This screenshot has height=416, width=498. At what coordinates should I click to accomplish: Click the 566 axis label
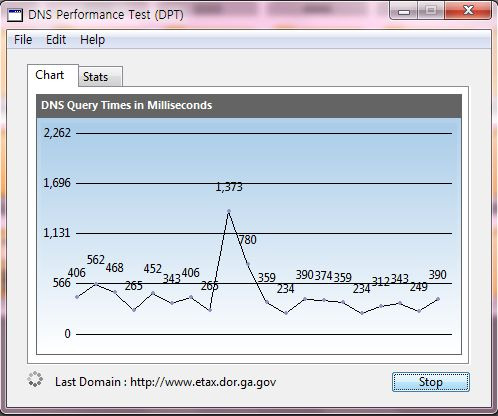pyautogui.click(x=62, y=283)
